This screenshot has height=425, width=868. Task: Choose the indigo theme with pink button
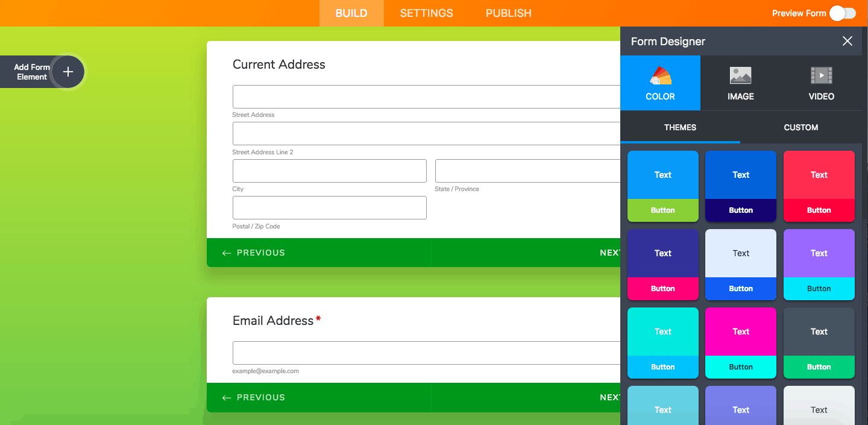[x=663, y=265]
